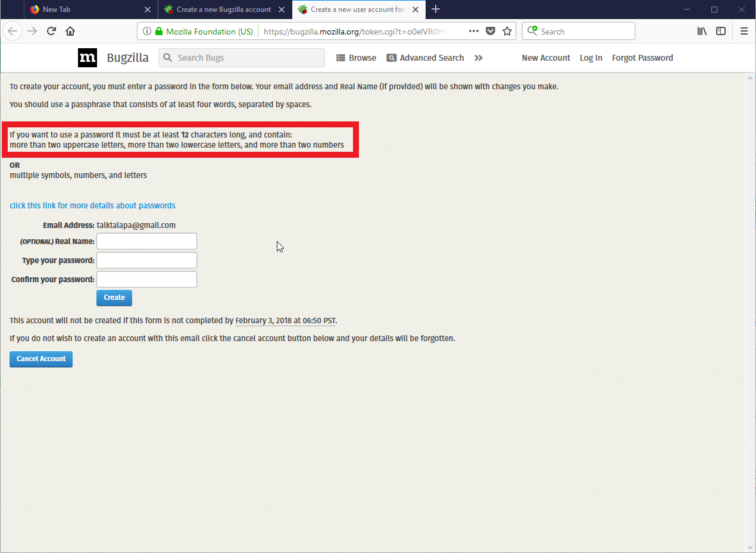Open the Browse menu item
The height and width of the screenshot is (553, 756).
[356, 58]
